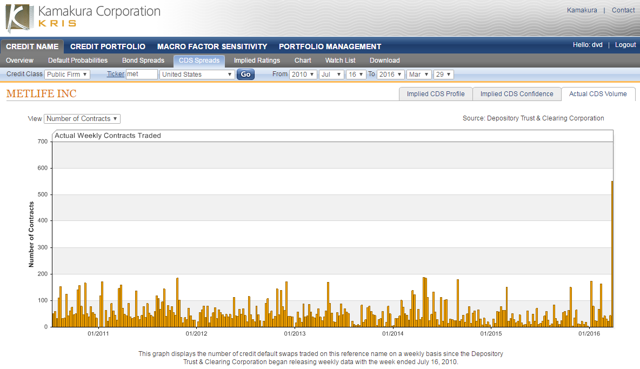Expand the United States country dropdown

point(197,74)
